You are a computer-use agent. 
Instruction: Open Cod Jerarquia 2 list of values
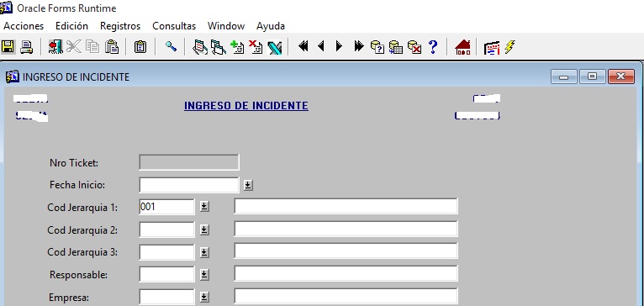click(x=204, y=229)
